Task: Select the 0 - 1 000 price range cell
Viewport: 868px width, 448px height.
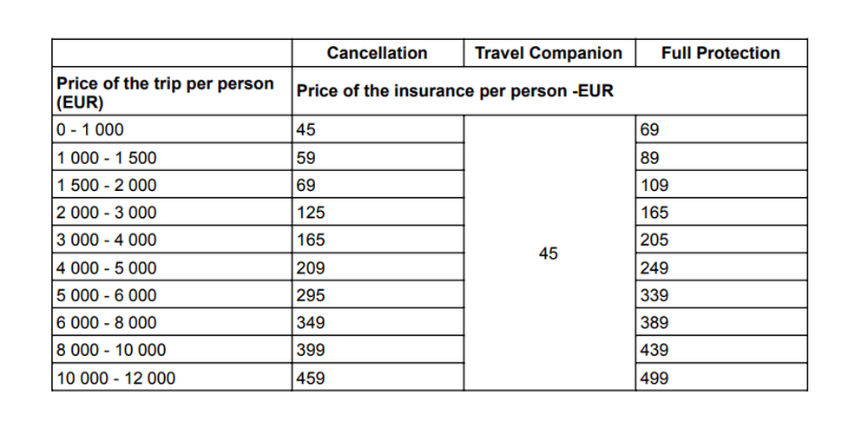Action: pyautogui.click(x=90, y=130)
